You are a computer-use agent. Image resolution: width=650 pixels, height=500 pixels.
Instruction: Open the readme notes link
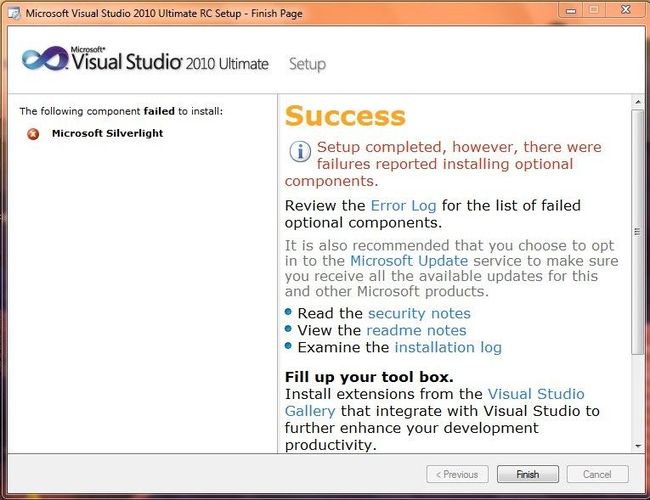click(416, 330)
